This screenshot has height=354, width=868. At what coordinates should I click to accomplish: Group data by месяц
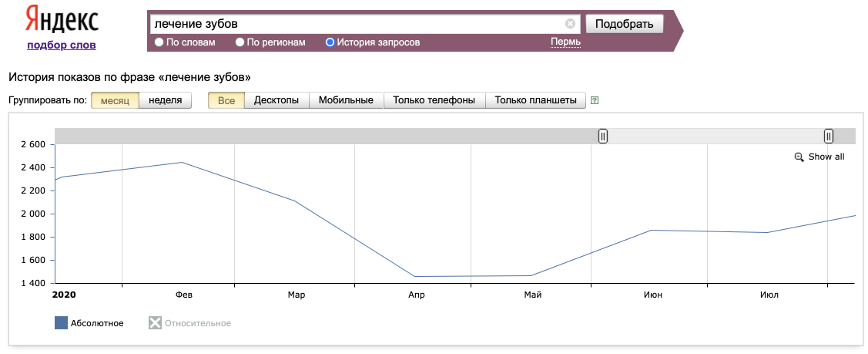[x=115, y=100]
